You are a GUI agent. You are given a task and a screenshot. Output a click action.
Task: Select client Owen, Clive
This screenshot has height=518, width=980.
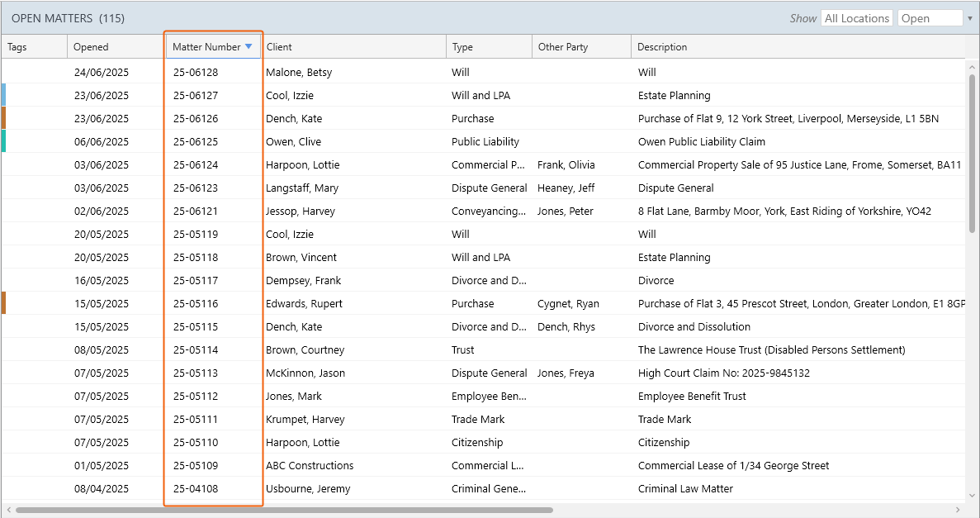[x=293, y=141]
